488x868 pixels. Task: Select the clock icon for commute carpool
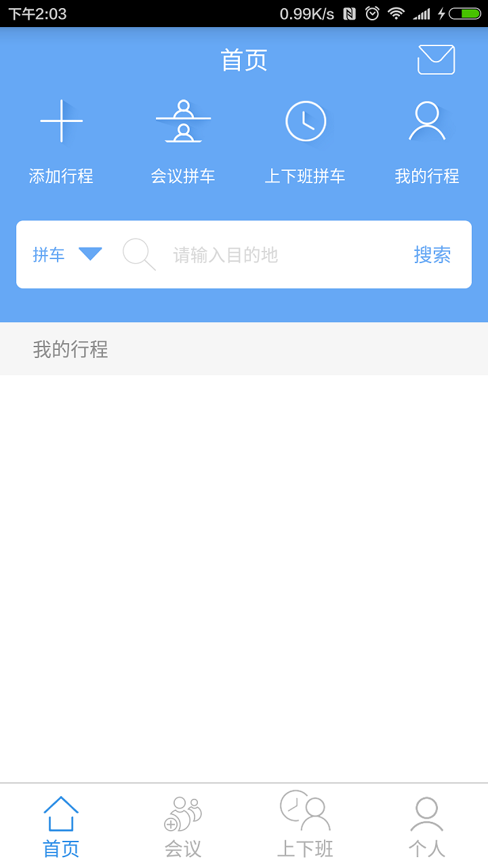306,121
